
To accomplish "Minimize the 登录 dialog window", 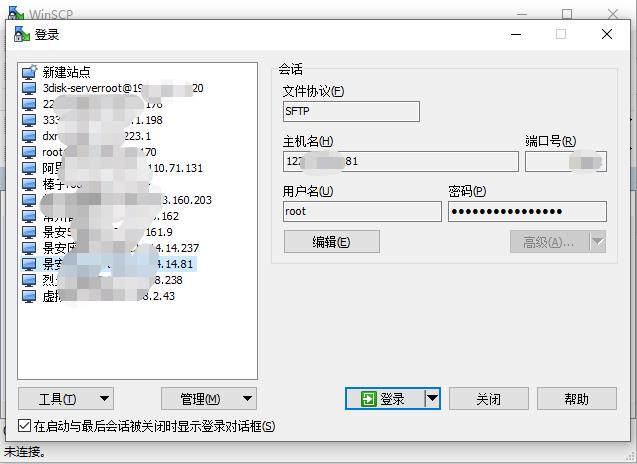I will pyautogui.click(x=516, y=34).
